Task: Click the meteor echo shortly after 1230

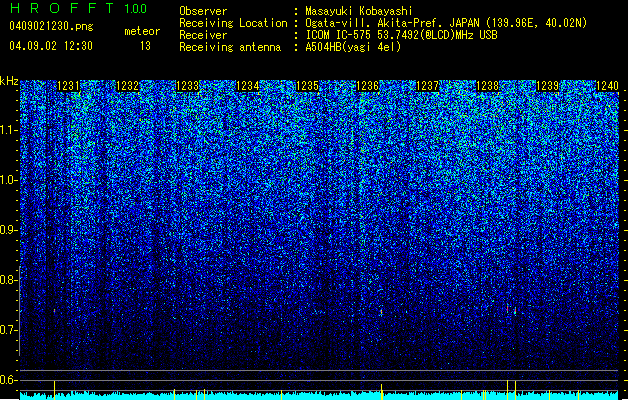Action: (55, 311)
